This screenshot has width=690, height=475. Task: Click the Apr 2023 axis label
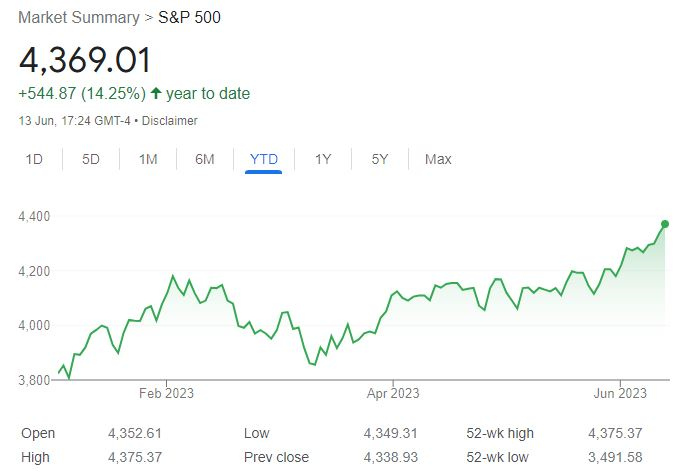tap(393, 393)
